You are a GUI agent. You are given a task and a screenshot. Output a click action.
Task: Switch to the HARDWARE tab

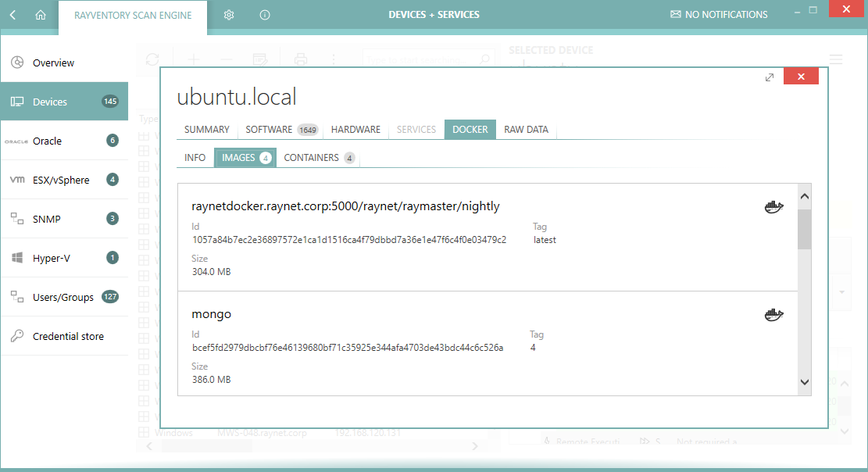pos(355,130)
